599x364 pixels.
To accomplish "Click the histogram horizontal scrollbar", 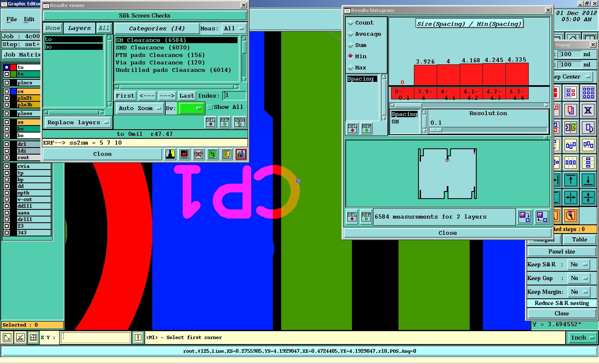I will pyautogui.click(x=469, y=106).
